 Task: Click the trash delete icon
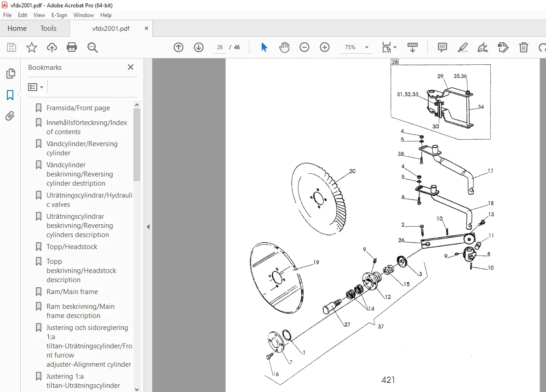(523, 47)
